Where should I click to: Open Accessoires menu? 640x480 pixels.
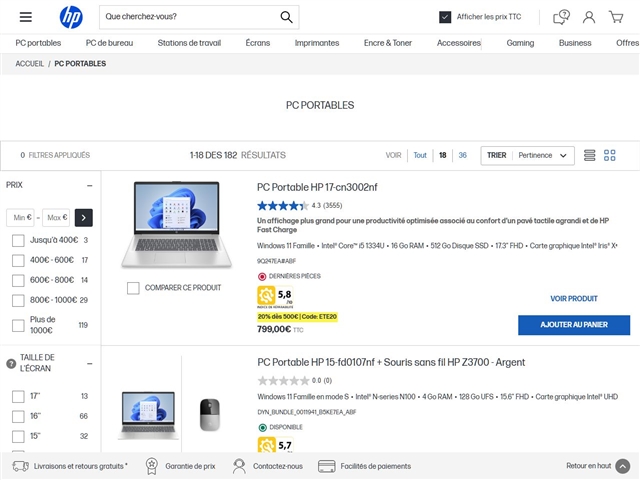(459, 43)
